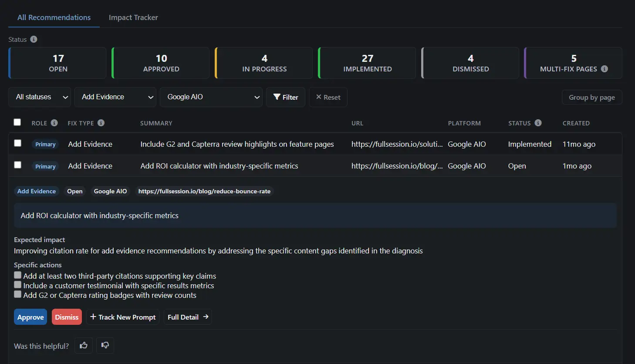Dismiss the ROI calculator recommendation
The image size is (635, 364).
tap(67, 317)
